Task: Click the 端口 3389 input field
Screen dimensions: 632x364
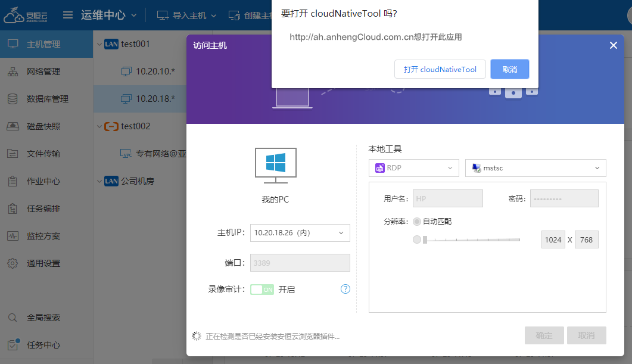Action: pyautogui.click(x=300, y=263)
